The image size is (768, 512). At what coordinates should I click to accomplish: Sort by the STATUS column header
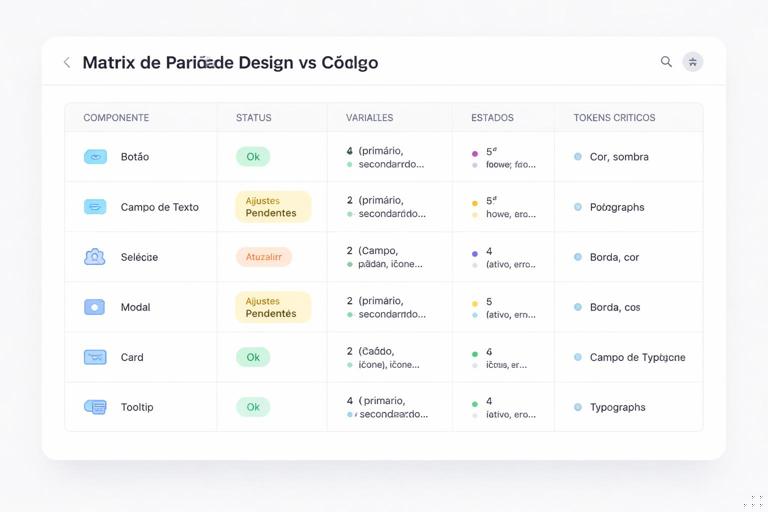pyautogui.click(x=254, y=118)
